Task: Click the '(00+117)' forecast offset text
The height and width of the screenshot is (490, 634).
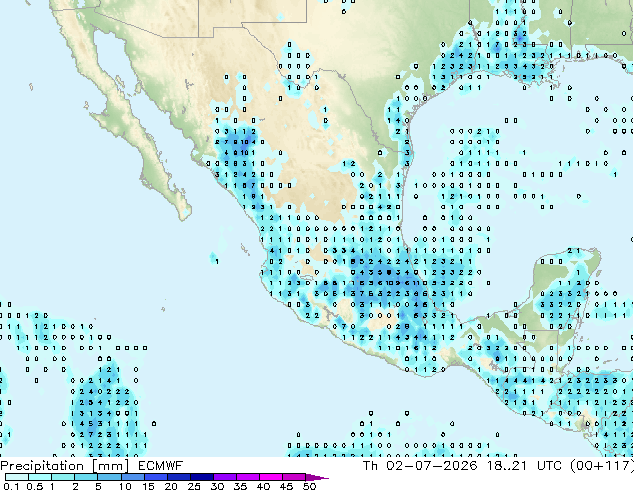Action: [x=602, y=466]
